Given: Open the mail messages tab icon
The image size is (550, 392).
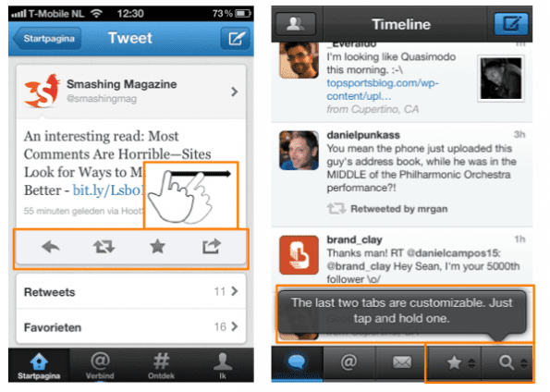Looking at the screenshot, I should coord(402,362).
